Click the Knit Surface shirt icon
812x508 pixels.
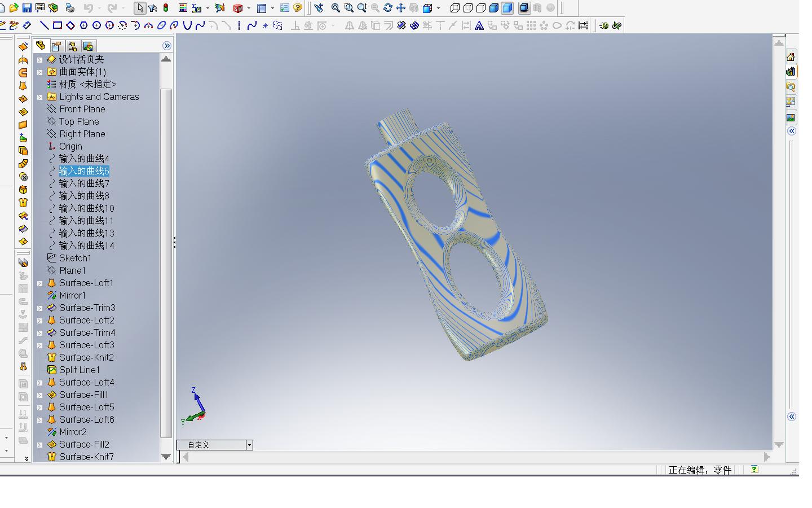tap(23, 203)
